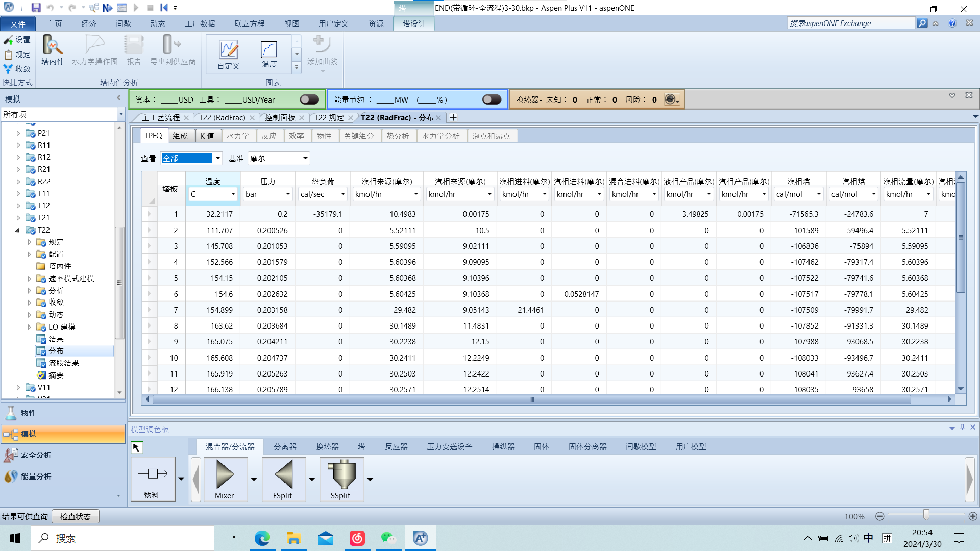This screenshot has width=980, height=551.
Task: Select the 物料 material stream icon
Action: (153, 479)
